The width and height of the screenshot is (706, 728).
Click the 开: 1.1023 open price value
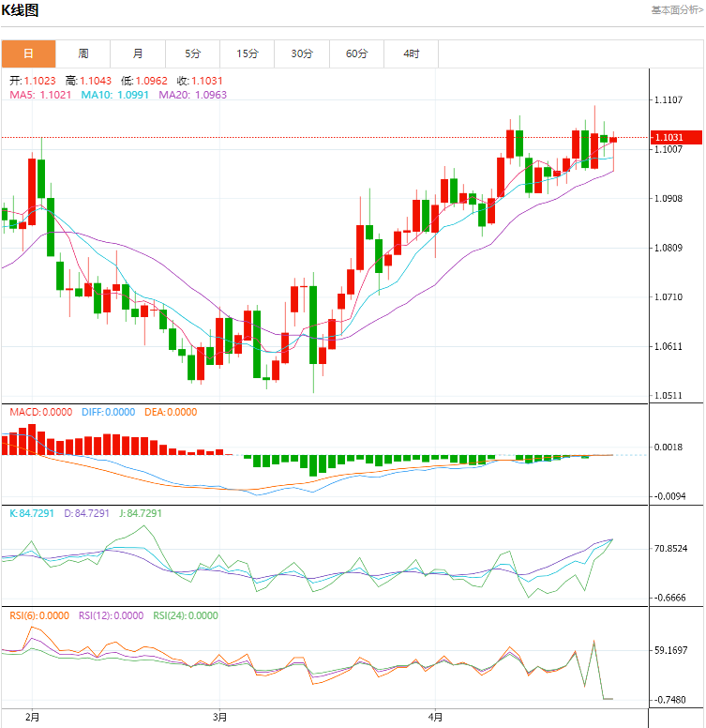[x=33, y=81]
